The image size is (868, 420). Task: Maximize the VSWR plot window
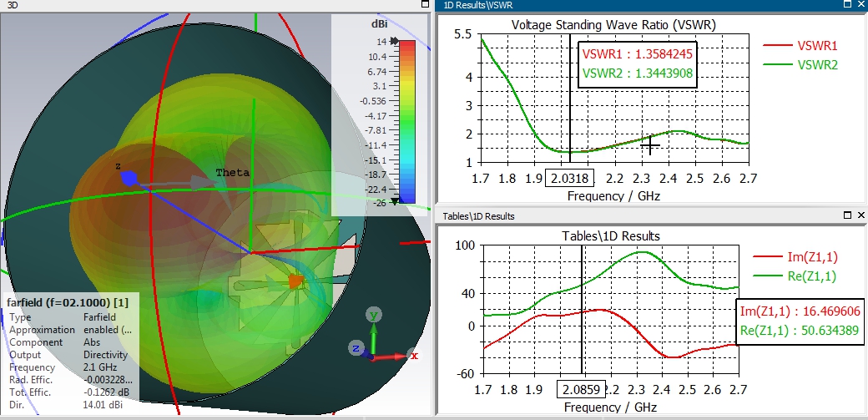point(847,4)
